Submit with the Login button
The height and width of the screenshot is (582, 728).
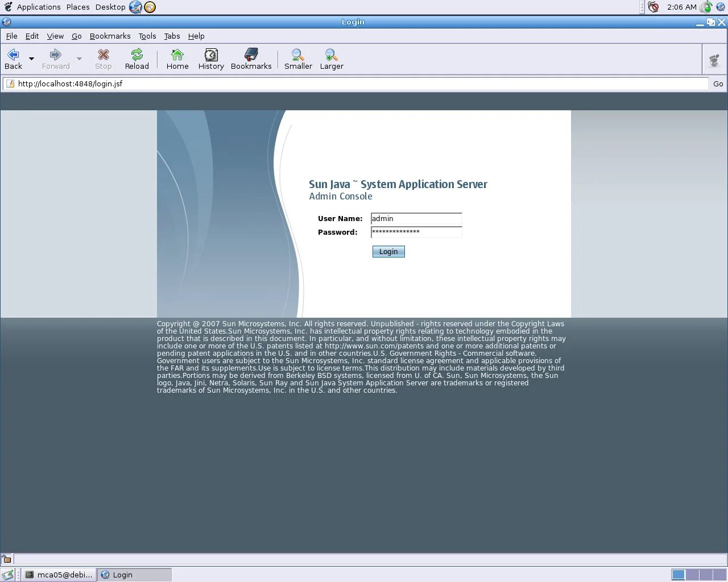pos(388,251)
